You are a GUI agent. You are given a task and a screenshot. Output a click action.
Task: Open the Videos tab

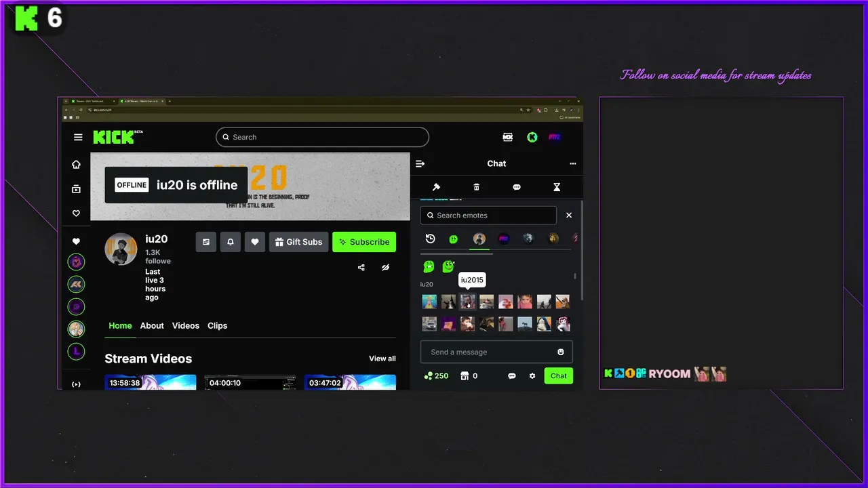[x=186, y=325]
